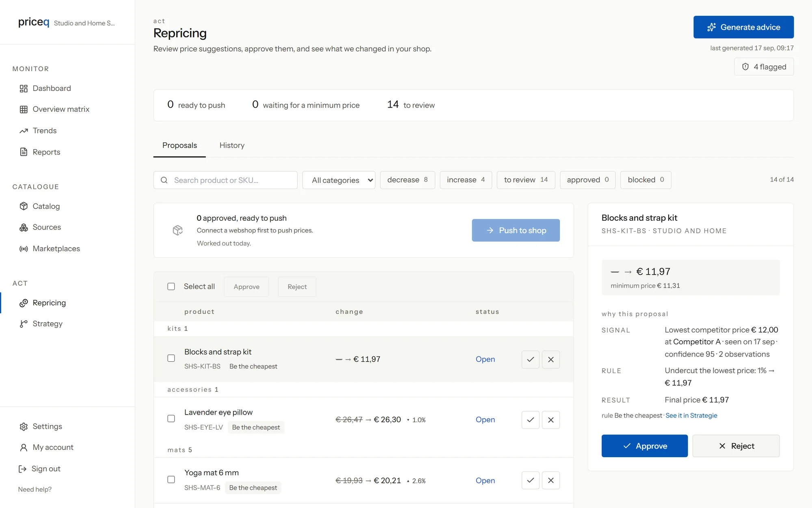This screenshot has height=508, width=812.
Task: Click the Catalog box icon
Action: (24, 206)
